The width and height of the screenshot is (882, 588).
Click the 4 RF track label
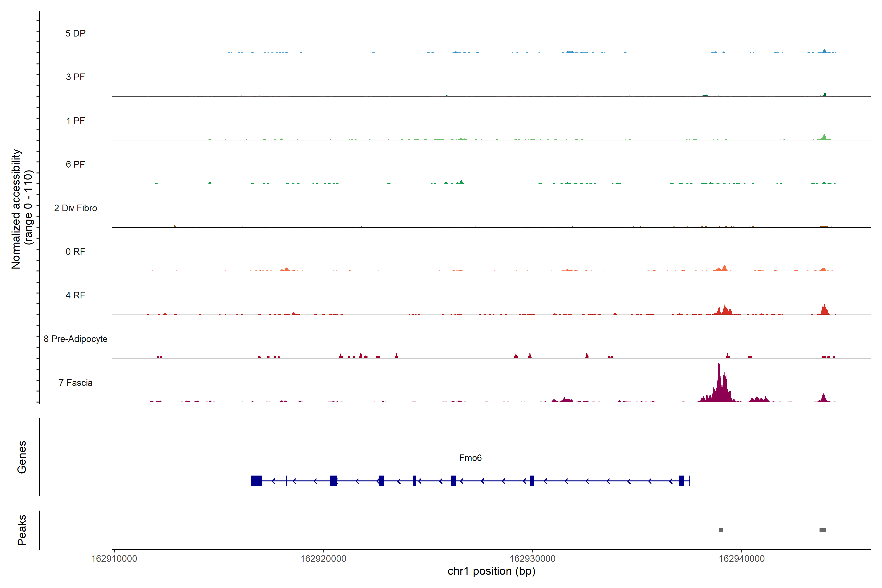pos(75,295)
